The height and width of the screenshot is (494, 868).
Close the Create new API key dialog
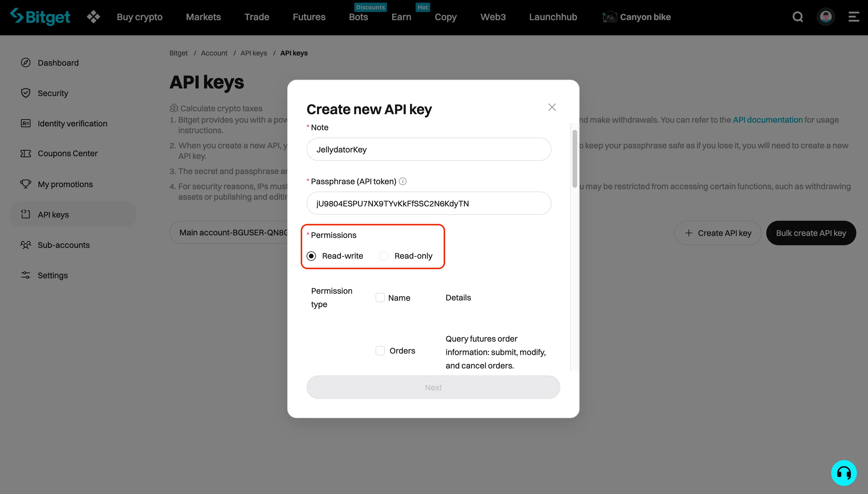point(552,107)
